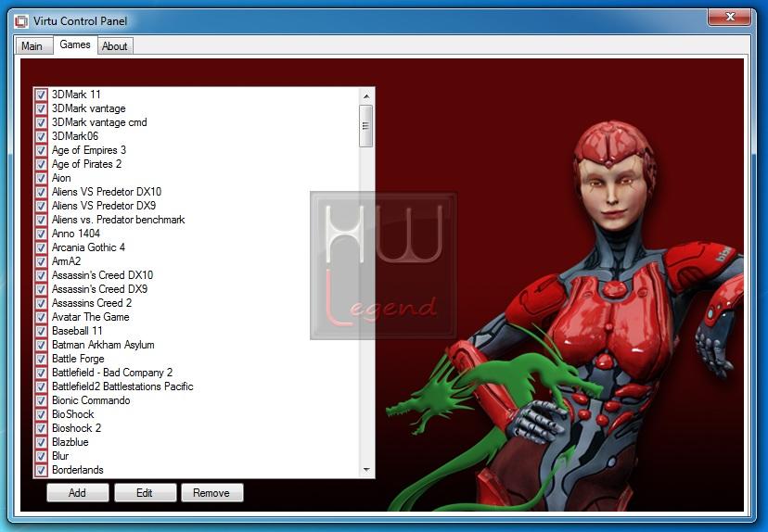The height and width of the screenshot is (532, 768).
Task: Select the Bionic Commando entry
Action: coord(91,400)
